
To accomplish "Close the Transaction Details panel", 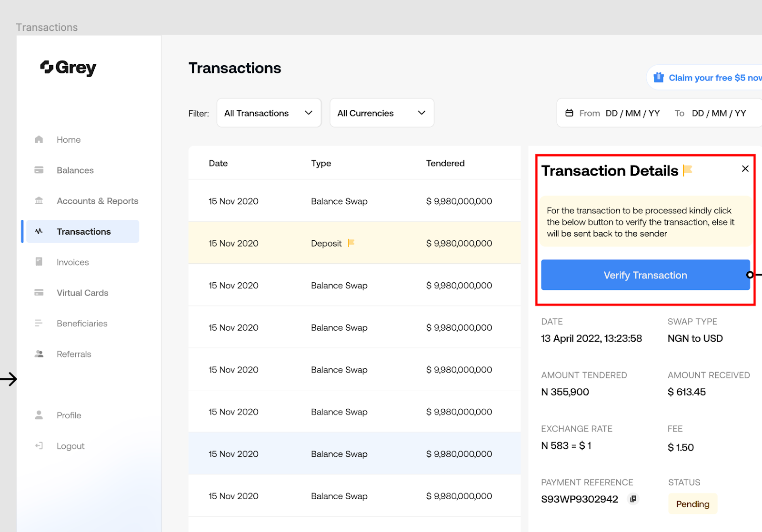I will coord(745,168).
